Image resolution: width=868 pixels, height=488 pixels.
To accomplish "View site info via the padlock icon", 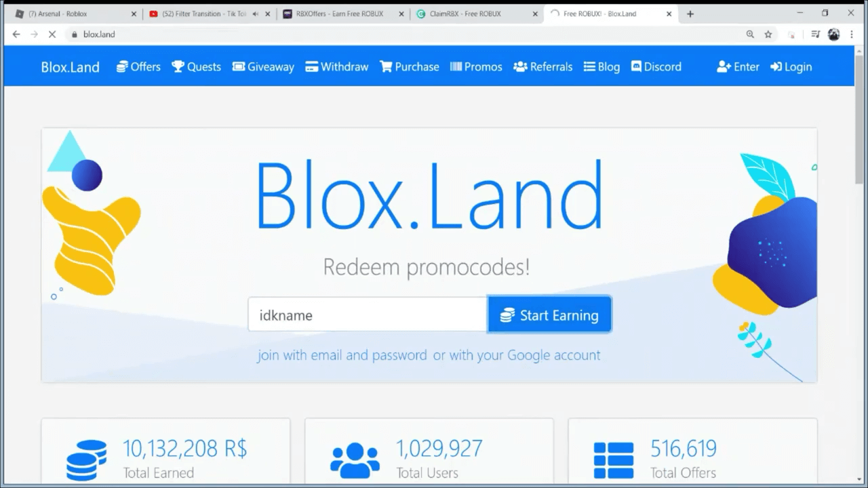I will [x=74, y=35].
